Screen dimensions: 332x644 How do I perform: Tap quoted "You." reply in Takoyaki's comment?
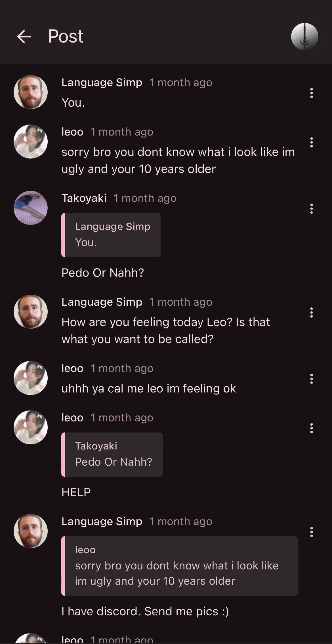point(111,235)
